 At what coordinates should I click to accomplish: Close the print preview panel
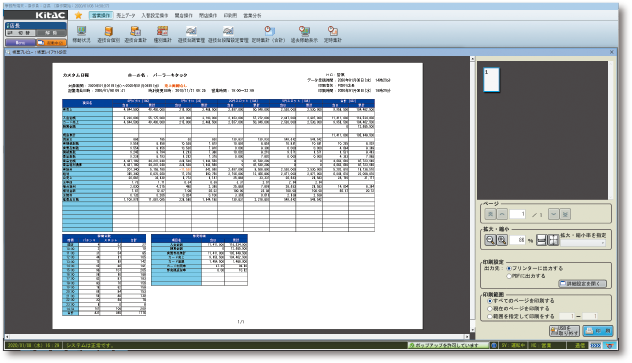point(611,52)
